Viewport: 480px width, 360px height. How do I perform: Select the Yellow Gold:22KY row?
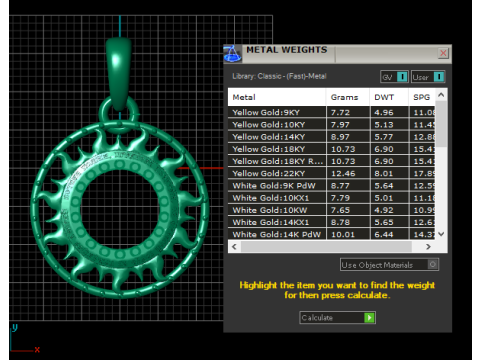[332, 173]
